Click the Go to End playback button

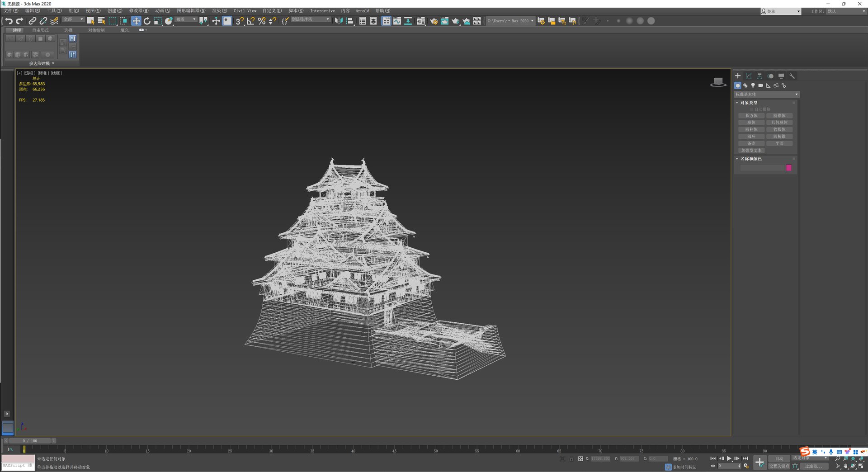(x=745, y=458)
